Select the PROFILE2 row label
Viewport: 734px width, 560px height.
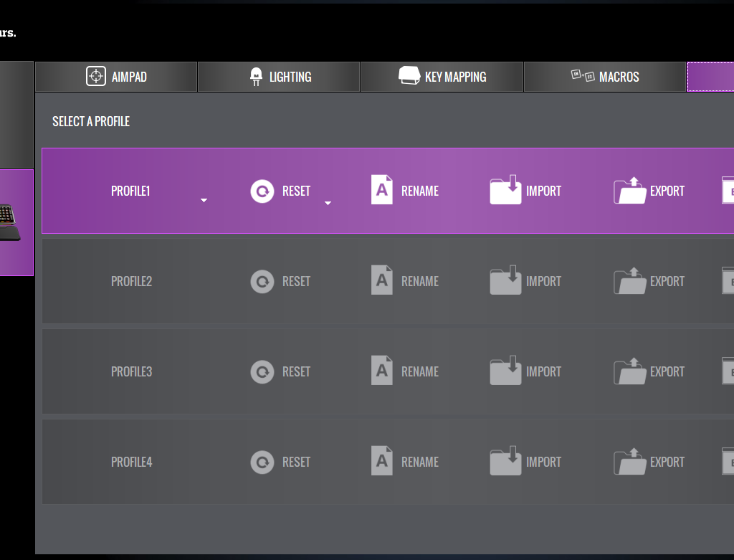131,282
